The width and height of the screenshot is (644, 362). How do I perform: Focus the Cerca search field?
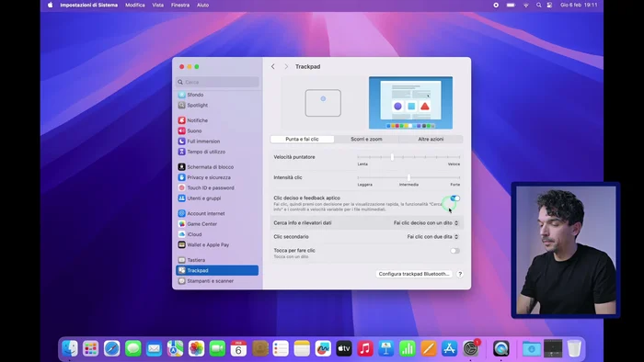tap(217, 82)
